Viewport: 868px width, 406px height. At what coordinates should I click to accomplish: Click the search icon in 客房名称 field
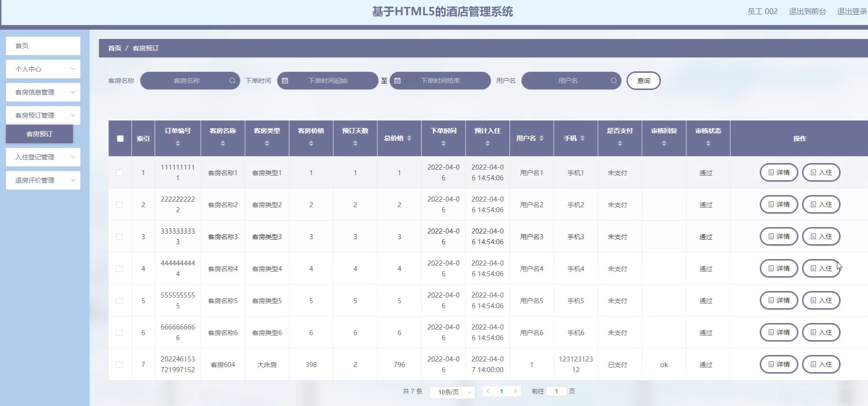coord(232,81)
